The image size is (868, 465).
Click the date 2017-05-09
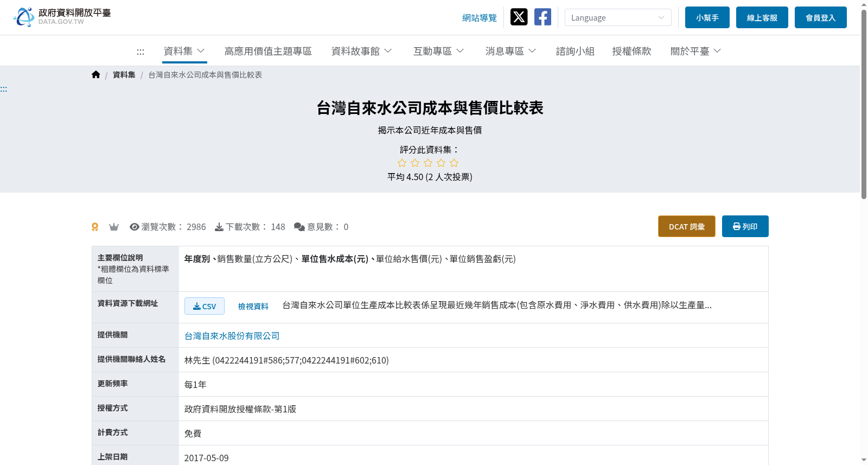tap(207, 458)
